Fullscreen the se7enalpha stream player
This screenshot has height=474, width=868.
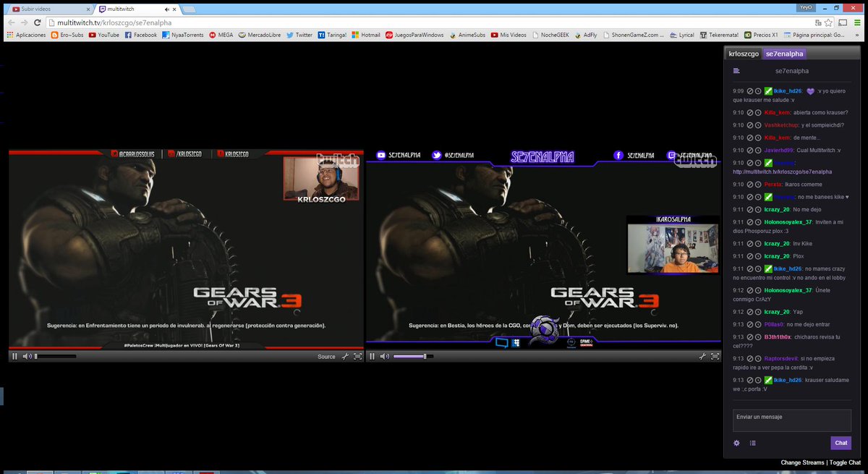[715, 356]
